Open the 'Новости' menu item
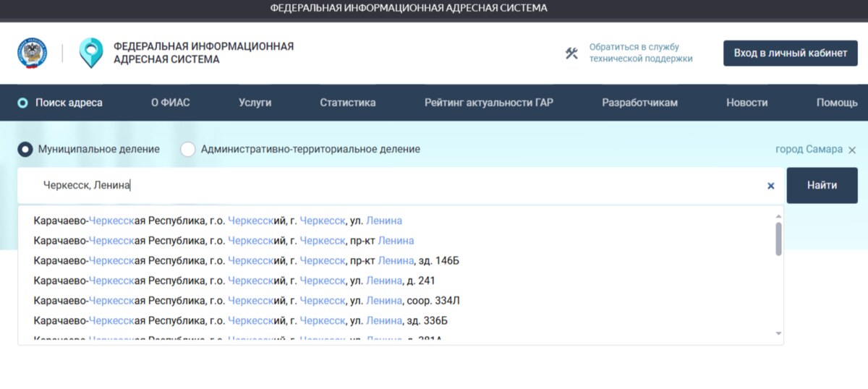Screen dimensions: 868x389 click(747, 103)
